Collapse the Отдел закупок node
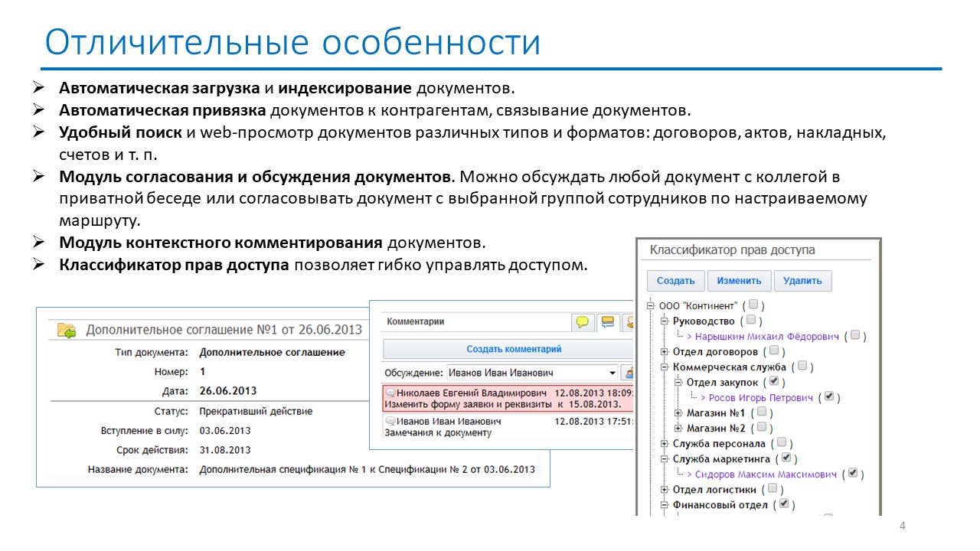 [678, 382]
